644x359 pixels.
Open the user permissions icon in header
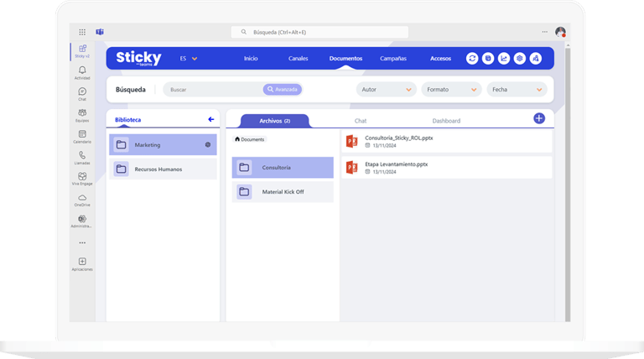pyautogui.click(x=536, y=59)
